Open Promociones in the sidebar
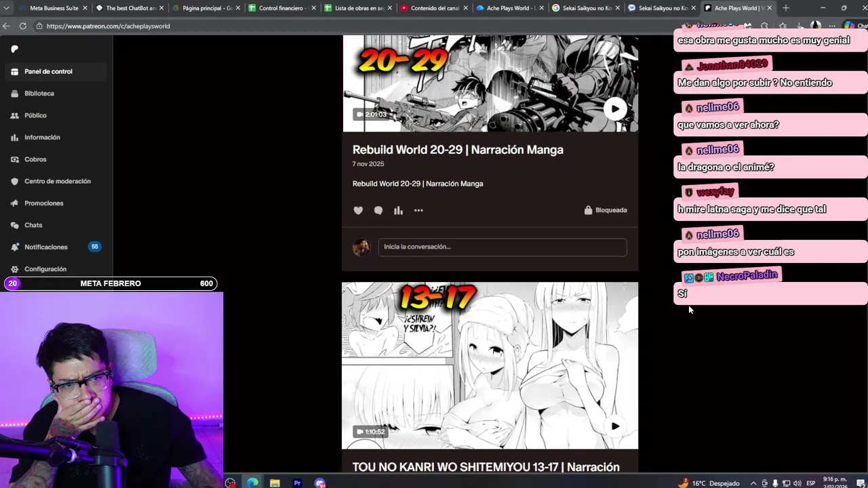Viewport: 868px width, 488px height. (56, 203)
